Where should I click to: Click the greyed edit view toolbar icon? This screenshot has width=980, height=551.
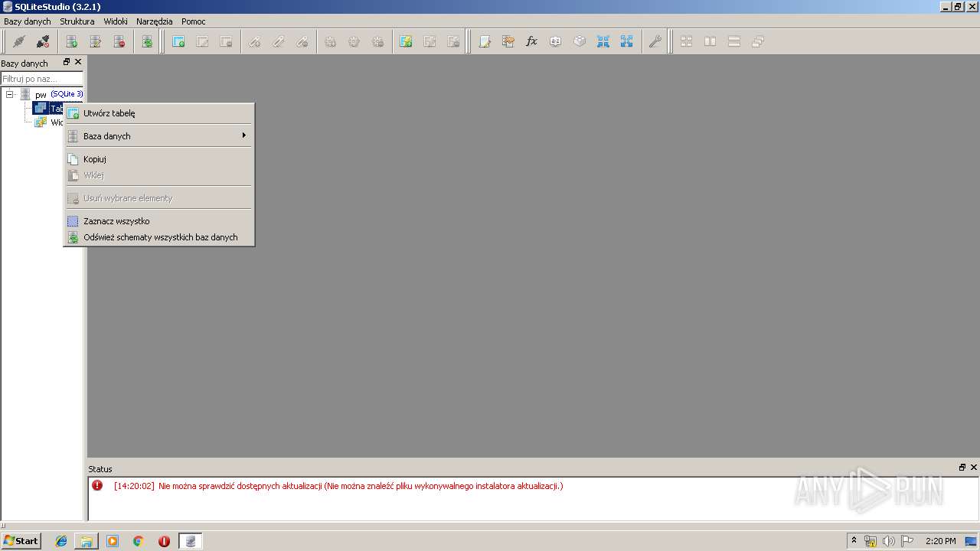(430, 42)
